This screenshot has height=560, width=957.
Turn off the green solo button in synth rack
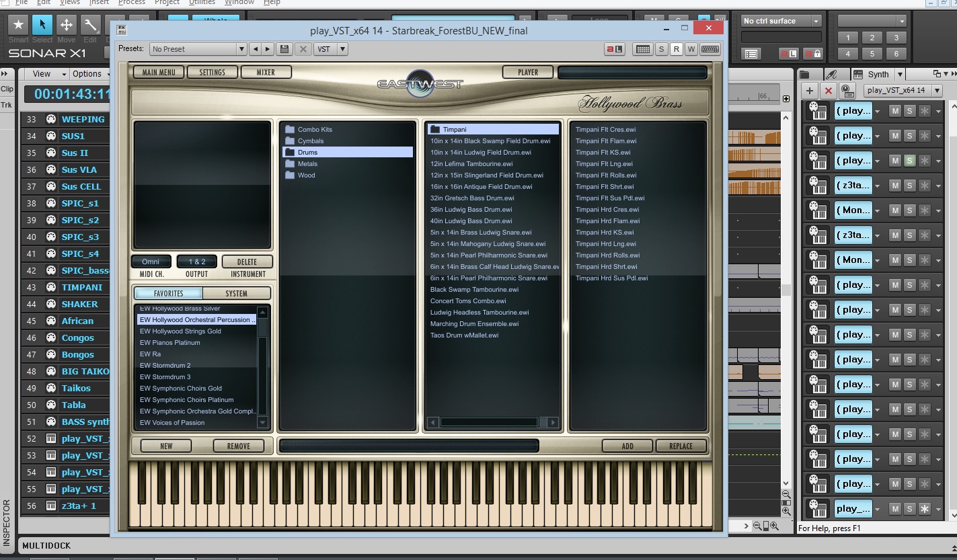(x=909, y=160)
